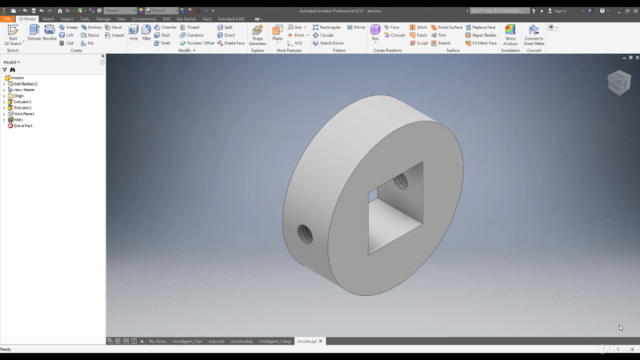Viewport: 640px width, 360px height.
Task: Select the Fillet tool
Action: 146,33
